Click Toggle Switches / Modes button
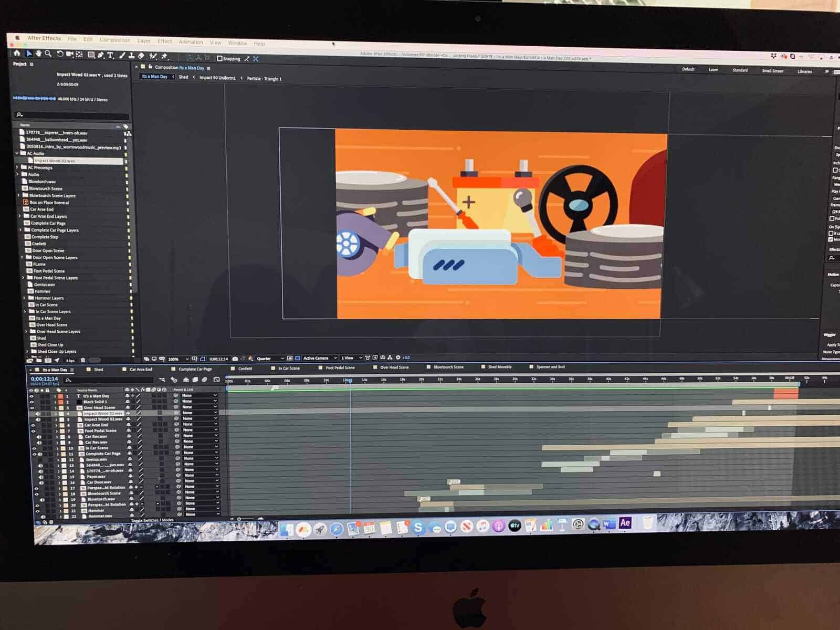This screenshot has width=840, height=630. tap(152, 520)
